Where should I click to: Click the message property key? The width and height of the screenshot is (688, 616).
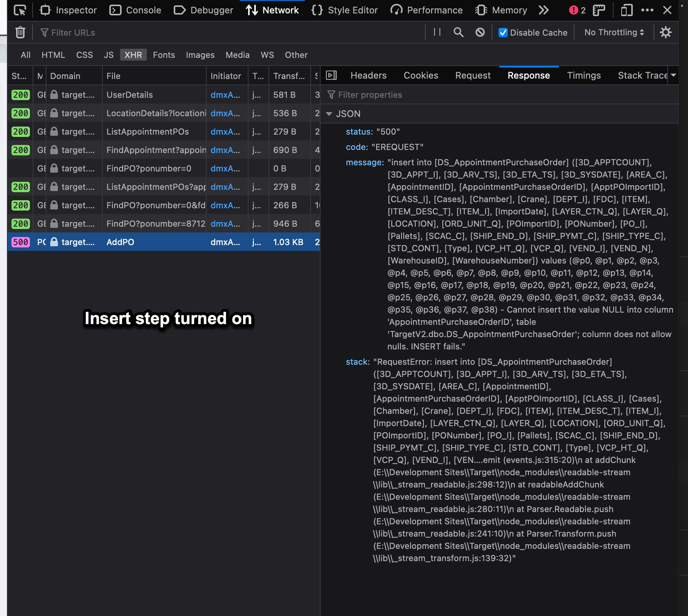pyautogui.click(x=365, y=162)
